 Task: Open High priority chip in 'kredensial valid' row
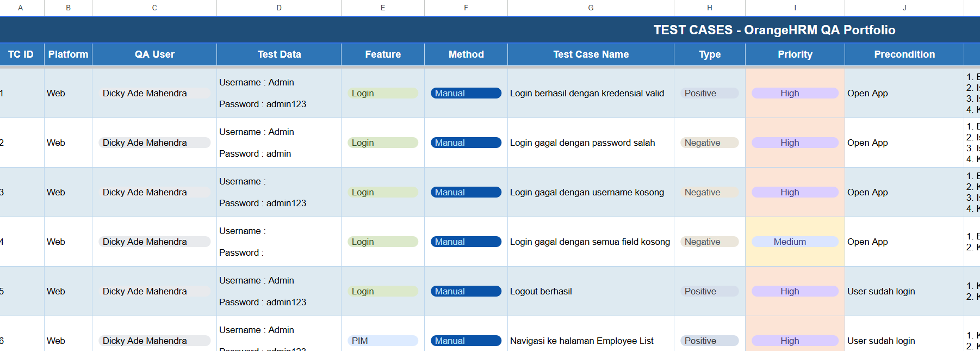(x=795, y=93)
